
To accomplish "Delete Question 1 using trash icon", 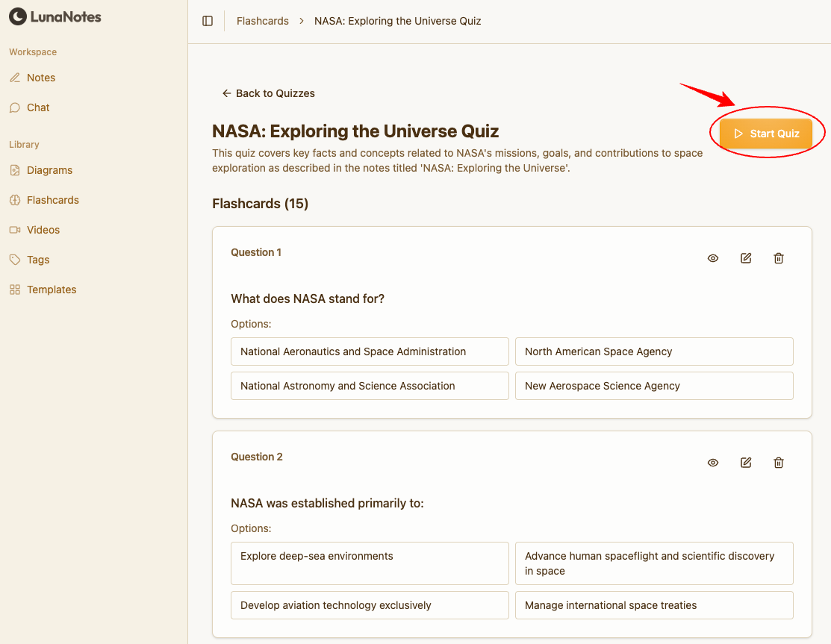I will [x=778, y=258].
